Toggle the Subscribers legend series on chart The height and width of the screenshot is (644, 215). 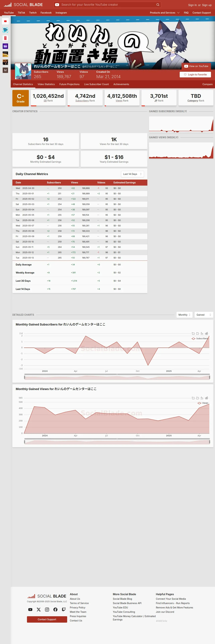click(200, 339)
